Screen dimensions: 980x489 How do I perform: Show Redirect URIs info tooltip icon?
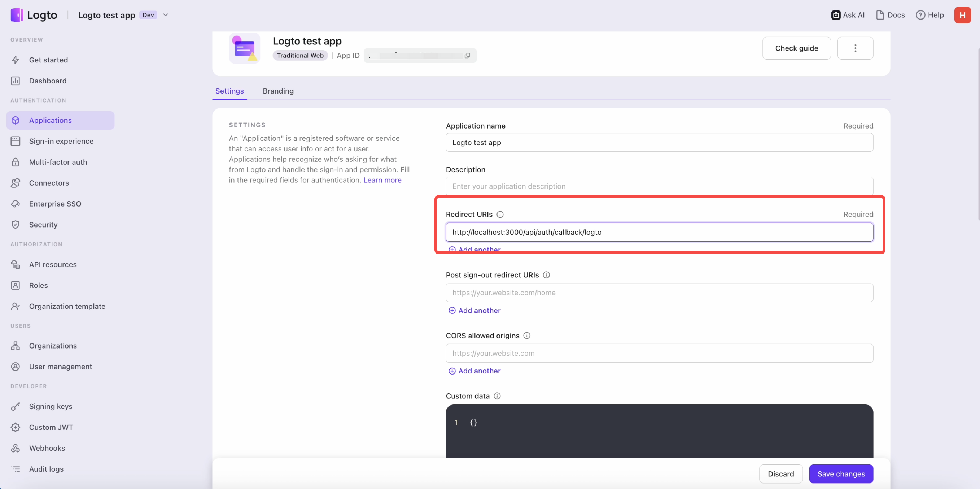[500, 215]
